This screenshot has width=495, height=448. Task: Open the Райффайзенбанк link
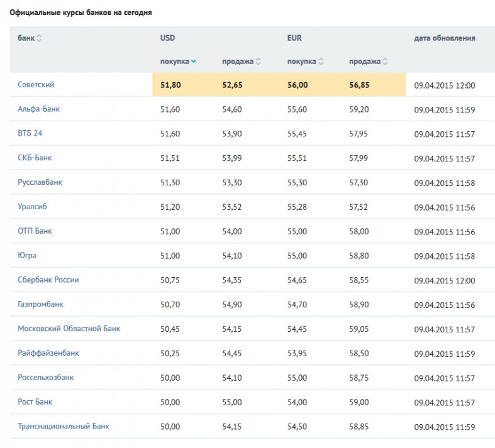[x=48, y=353]
